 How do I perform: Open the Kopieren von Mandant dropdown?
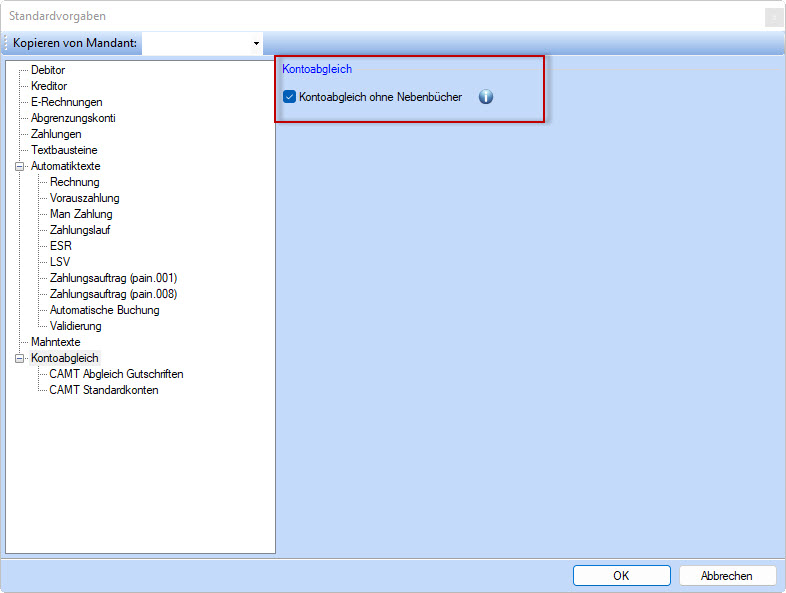click(x=256, y=44)
